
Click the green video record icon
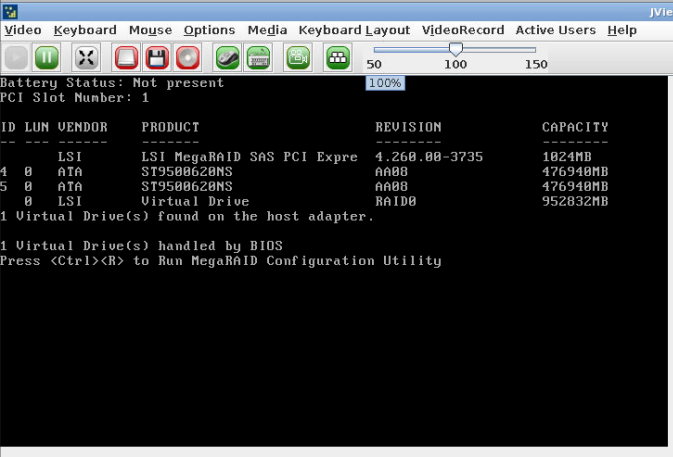pyautogui.click(x=298, y=57)
